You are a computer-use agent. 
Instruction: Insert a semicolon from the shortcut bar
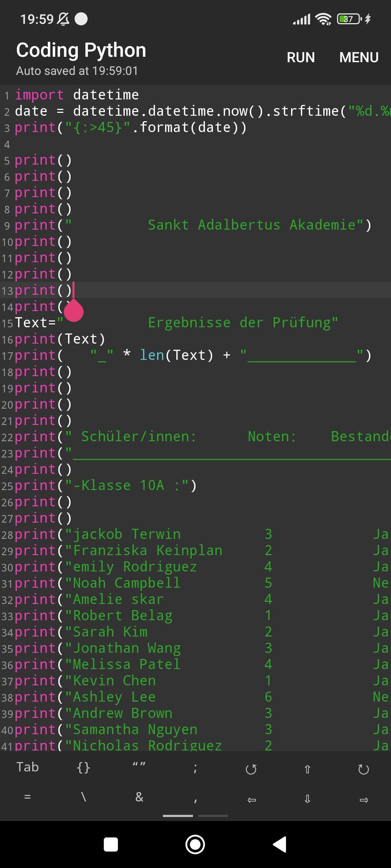pos(194,767)
